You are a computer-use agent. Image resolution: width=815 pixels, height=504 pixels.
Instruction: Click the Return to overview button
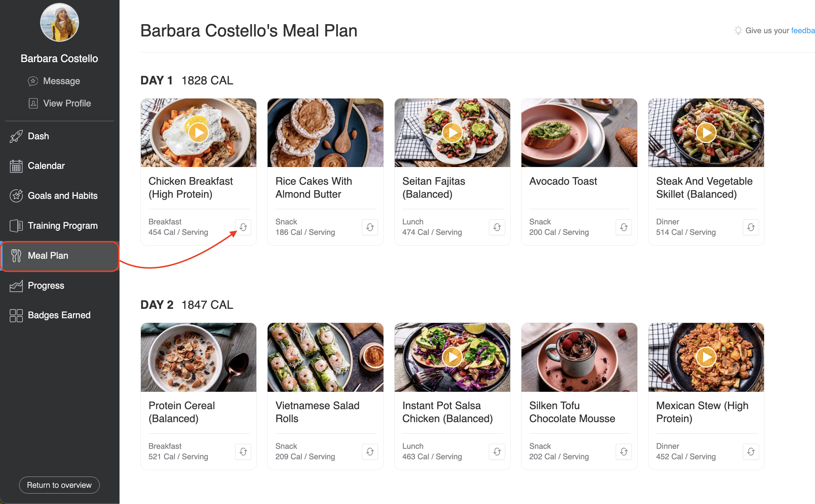pyautogui.click(x=59, y=485)
